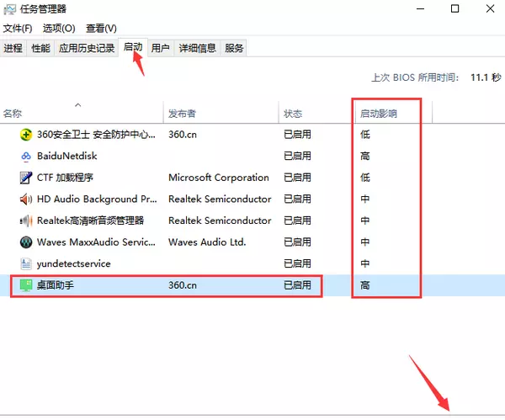Viewport: 505px width, 420px height.
Task: Select the Realtek高清晰音频管理器 entry name
Action: tap(91, 221)
